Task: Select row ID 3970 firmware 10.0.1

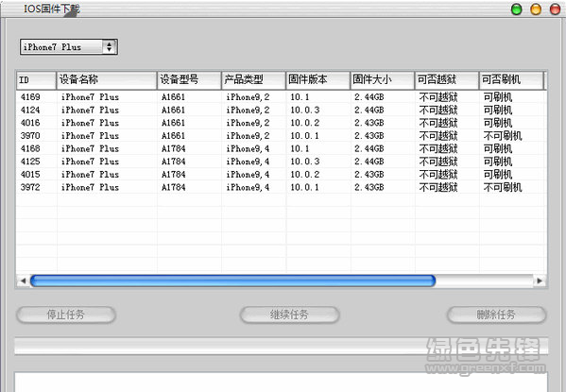Action: pos(282,136)
